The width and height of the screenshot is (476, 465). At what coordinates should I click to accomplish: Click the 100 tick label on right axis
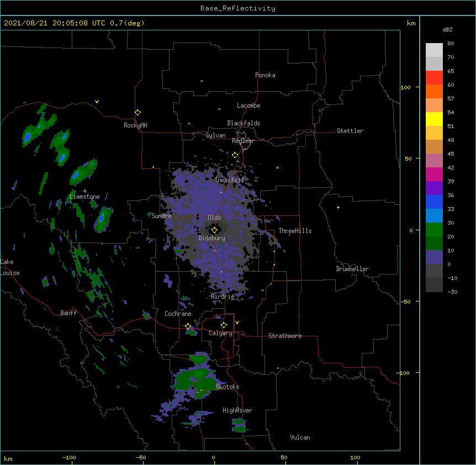pos(405,87)
